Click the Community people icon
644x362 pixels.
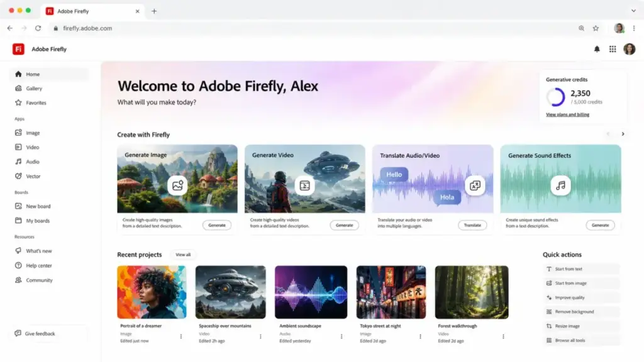18,280
